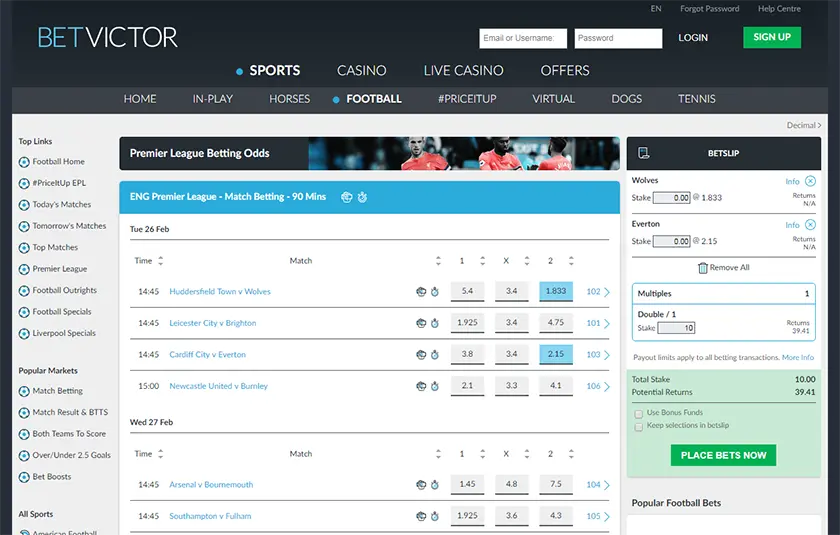Expand 101 markets for Leicester v Brighton
Viewport: 840px width, 535px height.
pyautogui.click(x=598, y=323)
